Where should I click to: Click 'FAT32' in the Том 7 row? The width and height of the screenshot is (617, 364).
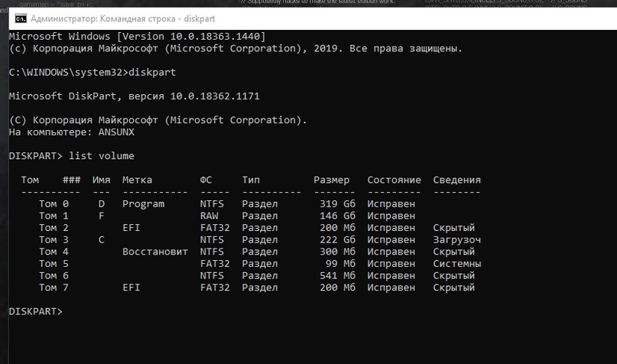coord(215,288)
